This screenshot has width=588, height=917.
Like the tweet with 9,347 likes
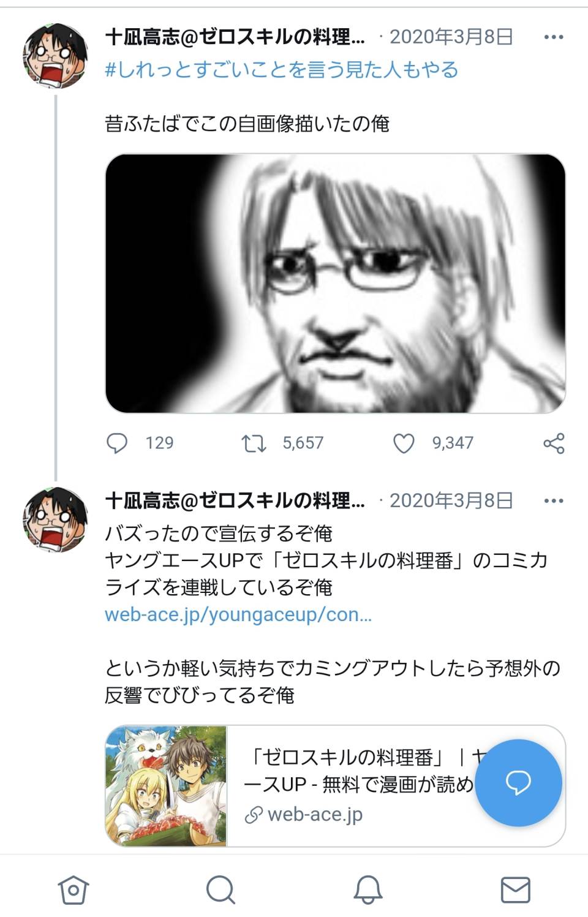coord(404,443)
